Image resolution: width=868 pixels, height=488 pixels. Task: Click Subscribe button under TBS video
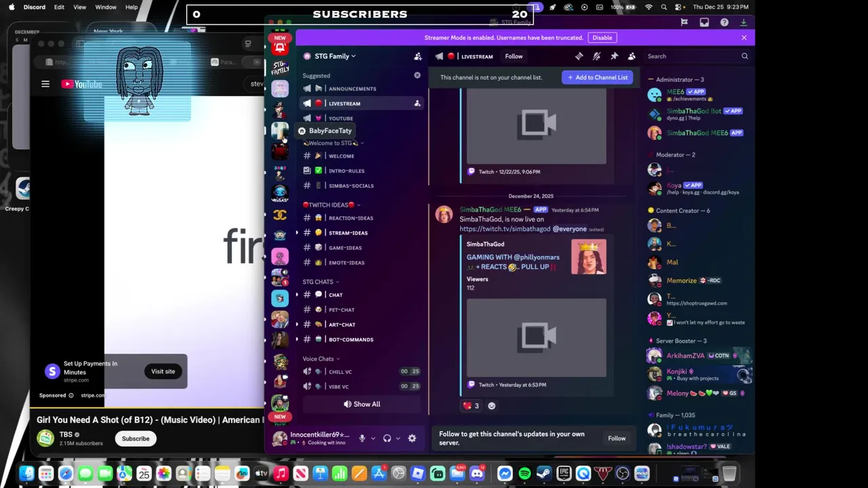tap(136, 439)
